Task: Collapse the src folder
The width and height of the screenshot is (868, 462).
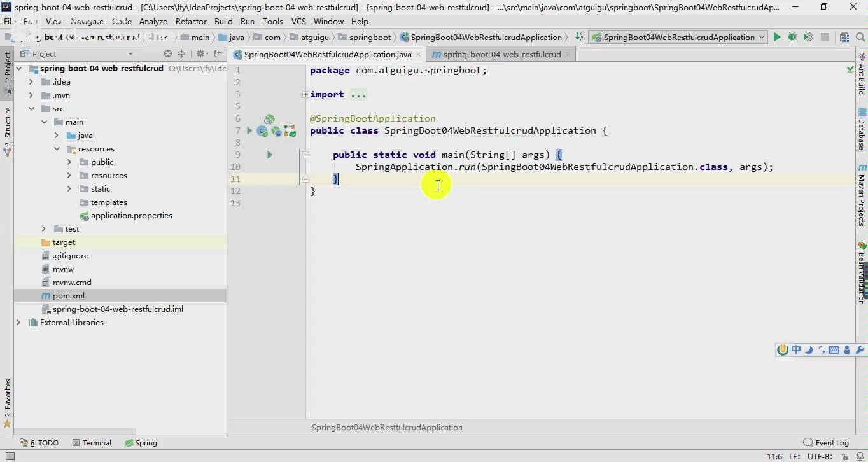Action: (x=31, y=108)
